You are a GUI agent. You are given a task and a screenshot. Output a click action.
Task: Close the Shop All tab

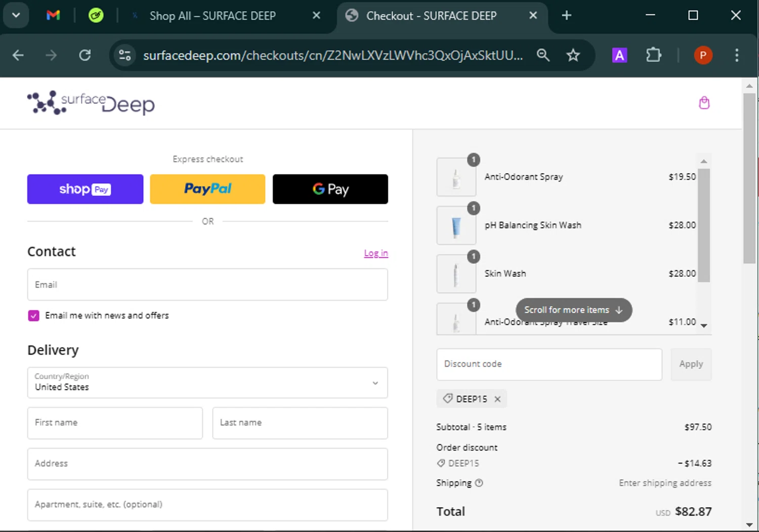pos(316,15)
